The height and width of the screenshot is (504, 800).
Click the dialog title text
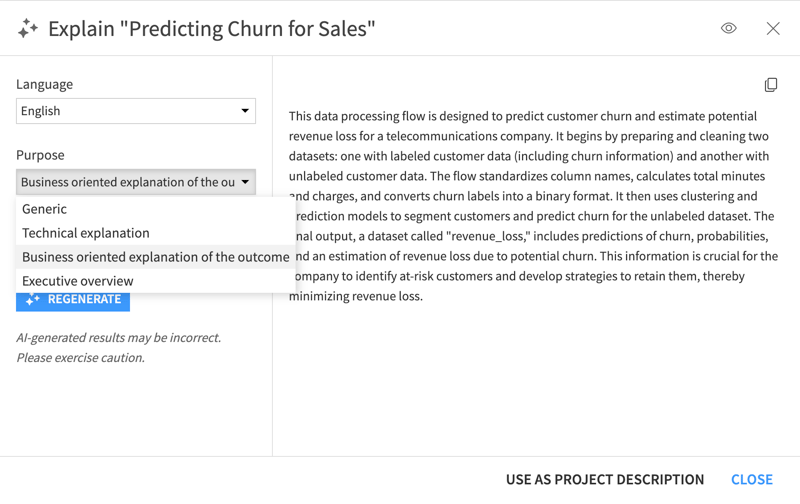coord(212,29)
